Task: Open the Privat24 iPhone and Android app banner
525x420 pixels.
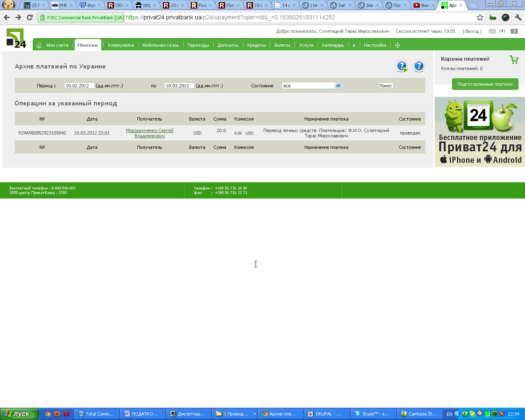Action: click(x=480, y=132)
